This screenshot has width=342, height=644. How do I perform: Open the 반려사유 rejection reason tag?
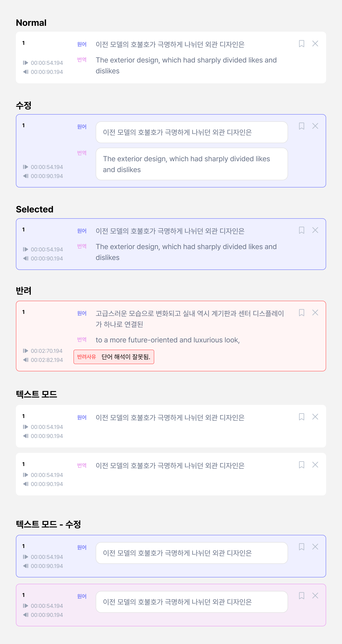(x=114, y=357)
